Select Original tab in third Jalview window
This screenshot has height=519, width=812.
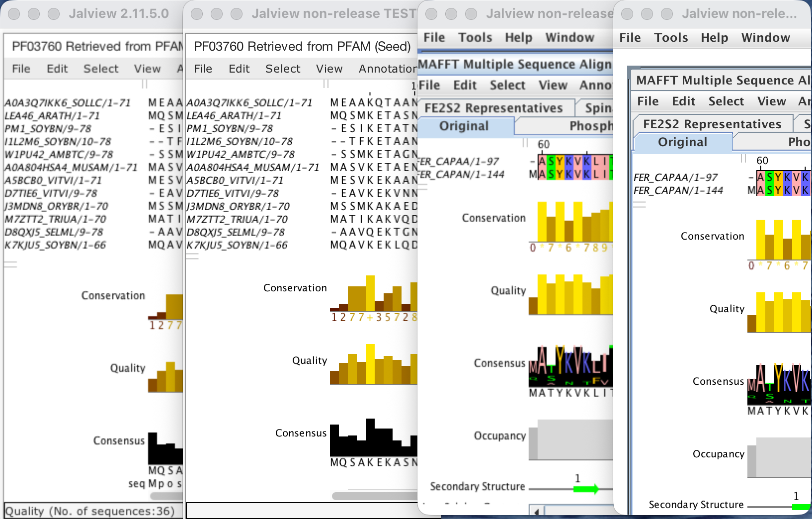pyautogui.click(x=464, y=126)
